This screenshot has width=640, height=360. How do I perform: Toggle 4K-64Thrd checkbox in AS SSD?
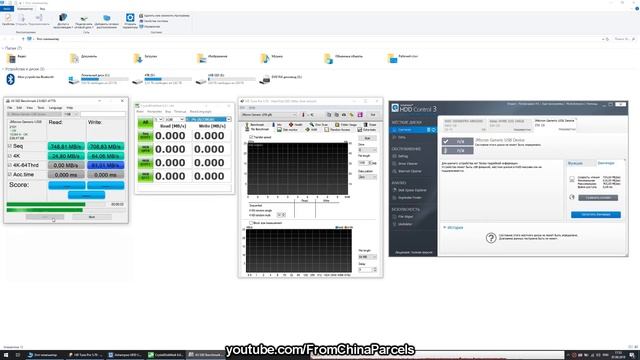pos(10,165)
